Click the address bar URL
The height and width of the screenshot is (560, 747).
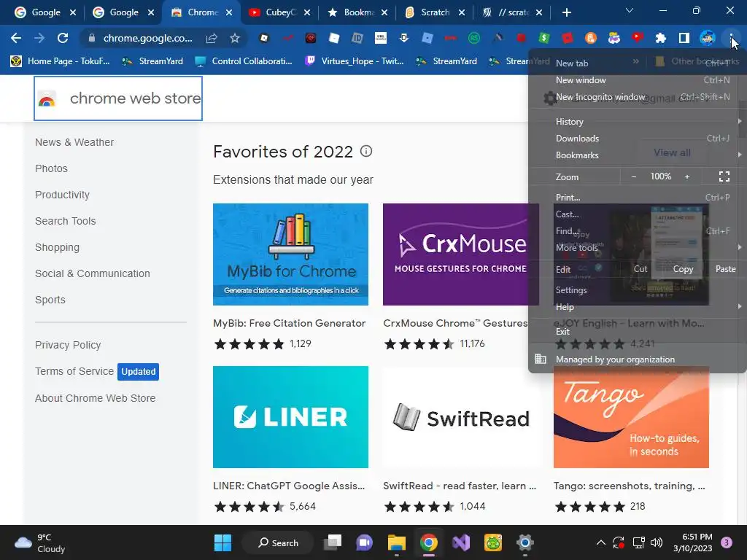click(147, 38)
